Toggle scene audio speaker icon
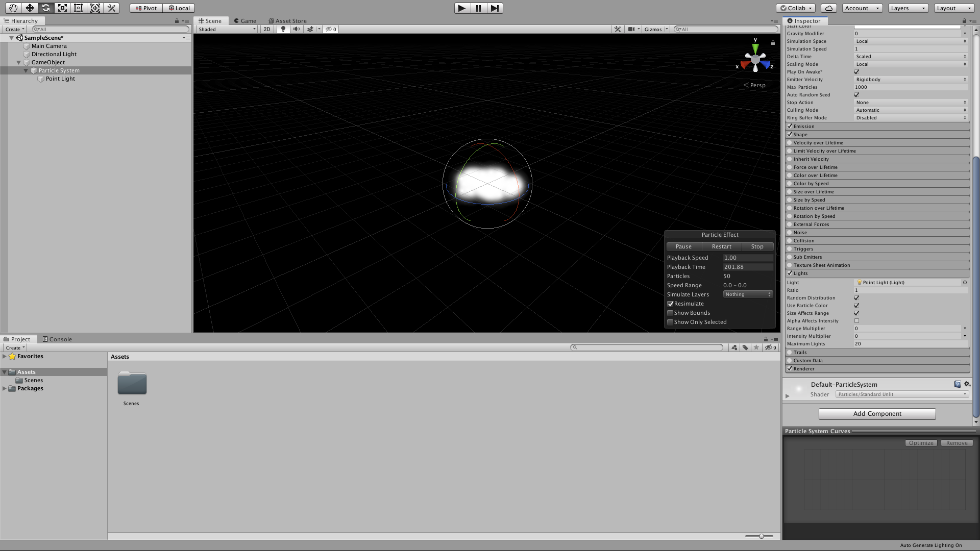This screenshot has width=980, height=551. click(x=296, y=29)
